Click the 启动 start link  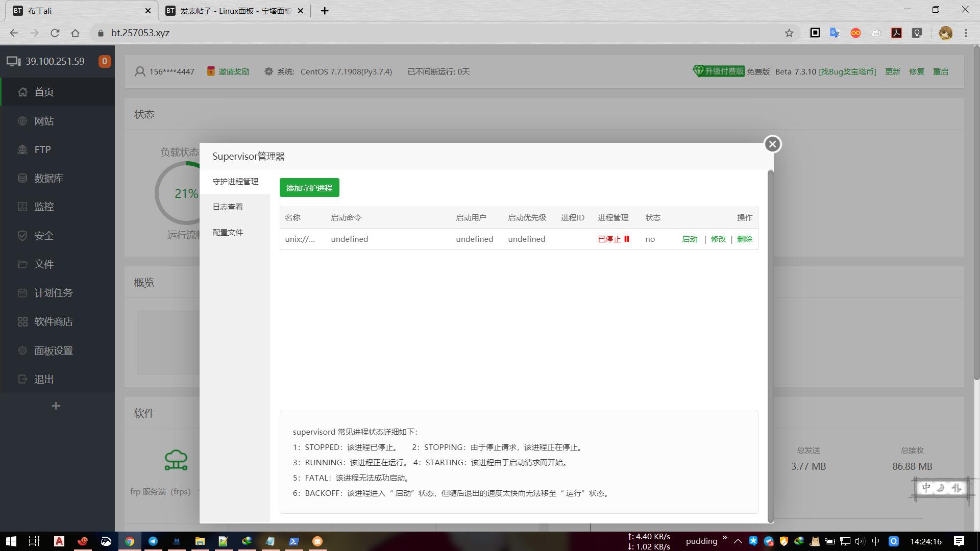(690, 239)
